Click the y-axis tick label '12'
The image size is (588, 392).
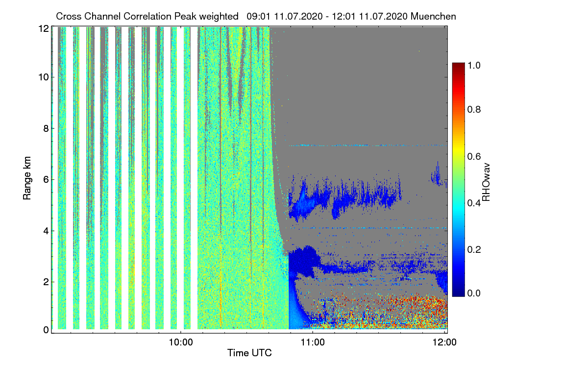click(x=44, y=29)
